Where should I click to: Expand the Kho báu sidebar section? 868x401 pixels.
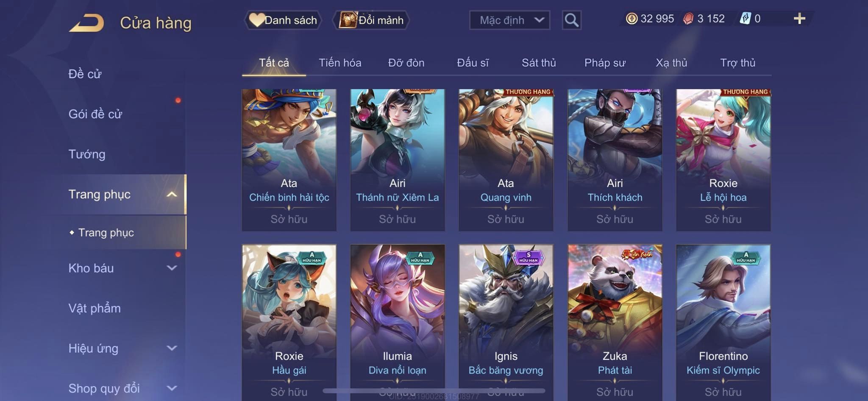pos(172,268)
